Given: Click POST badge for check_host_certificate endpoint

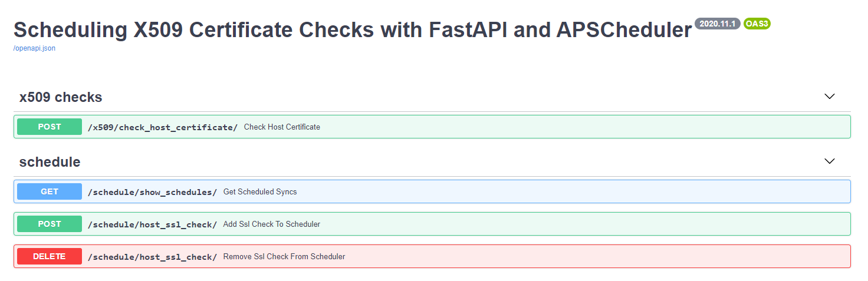Looking at the screenshot, I should point(50,127).
